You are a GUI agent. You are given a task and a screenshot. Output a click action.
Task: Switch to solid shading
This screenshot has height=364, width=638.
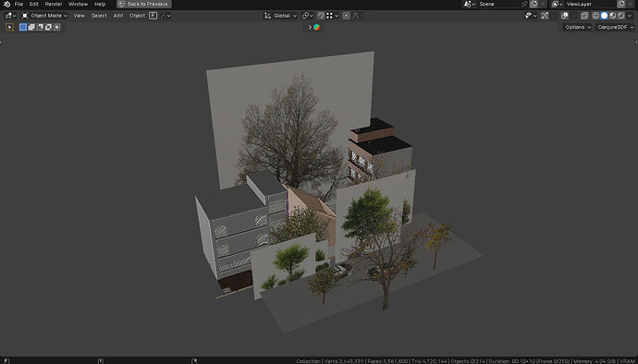pos(604,16)
